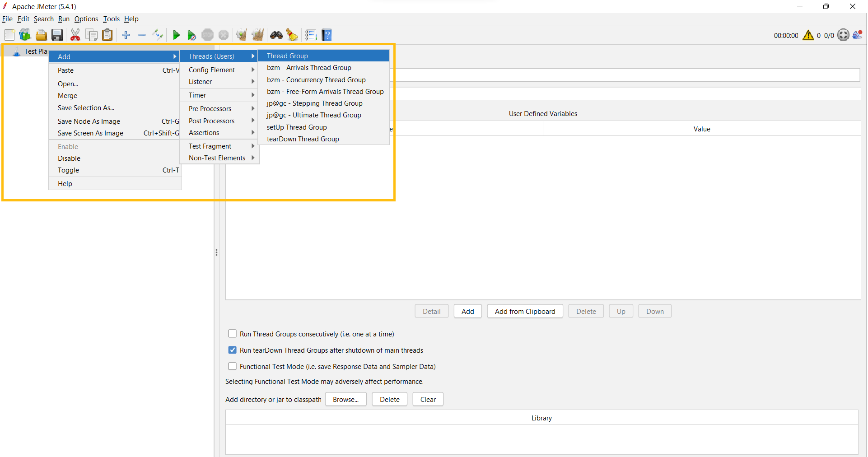Screen dimensions: 868x457
Task: Click Save Node As Image entry
Action: (115, 121)
